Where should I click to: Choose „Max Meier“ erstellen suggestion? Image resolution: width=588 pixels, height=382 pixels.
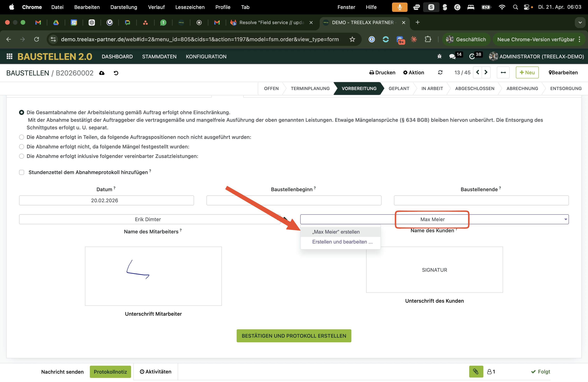tap(336, 232)
